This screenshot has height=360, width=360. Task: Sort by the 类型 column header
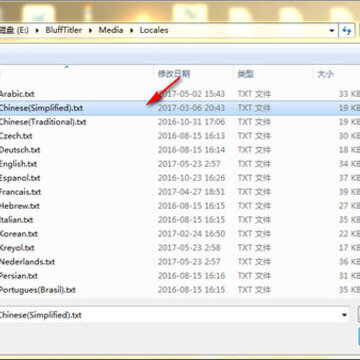(246, 74)
